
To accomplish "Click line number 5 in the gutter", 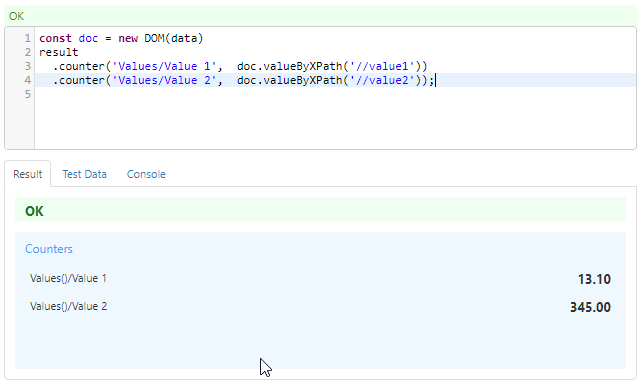I will [27, 94].
